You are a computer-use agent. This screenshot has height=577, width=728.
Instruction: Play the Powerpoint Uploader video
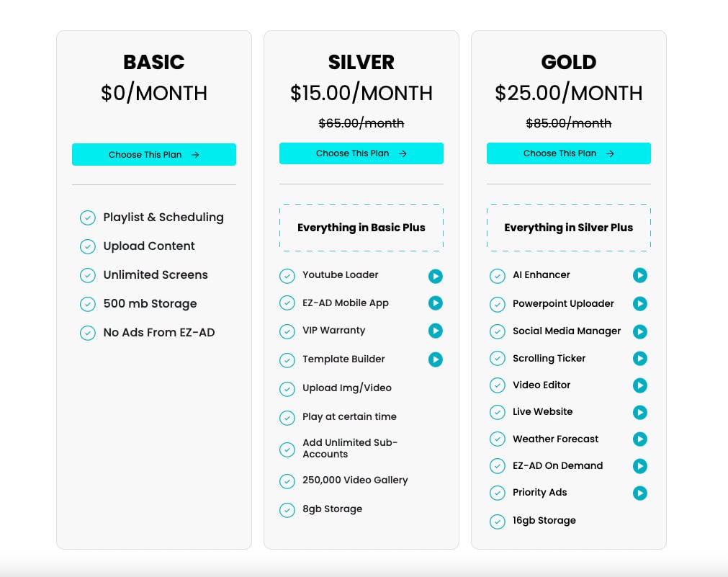[639, 304]
